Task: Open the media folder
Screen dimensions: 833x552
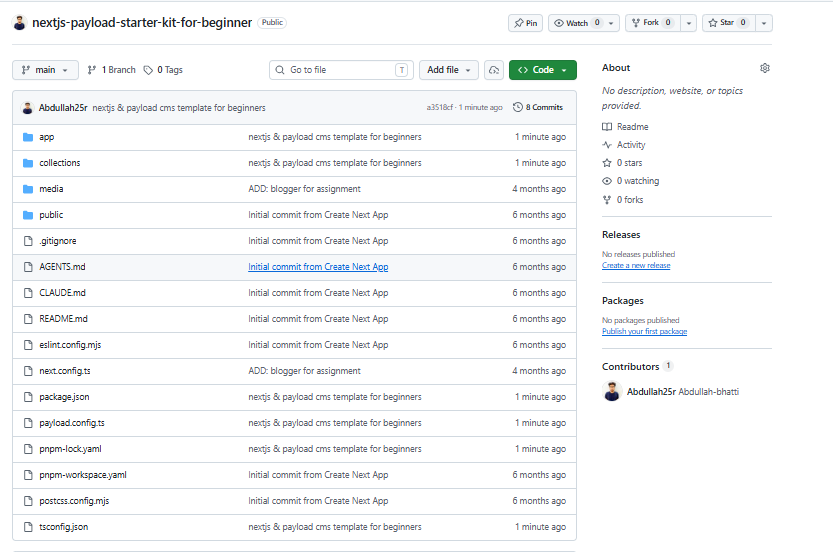Action: (x=51, y=189)
